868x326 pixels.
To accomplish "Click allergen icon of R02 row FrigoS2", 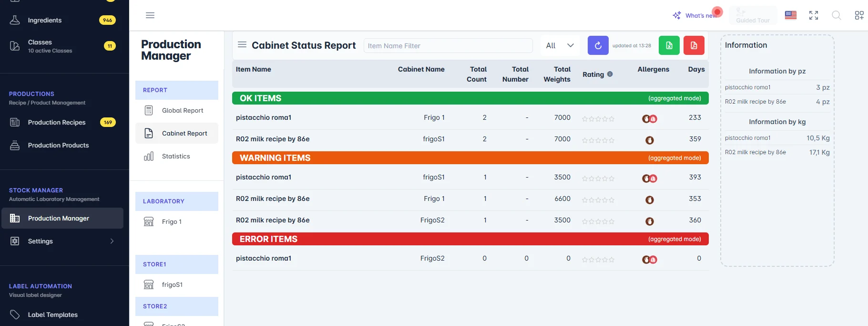I will coord(650,221).
